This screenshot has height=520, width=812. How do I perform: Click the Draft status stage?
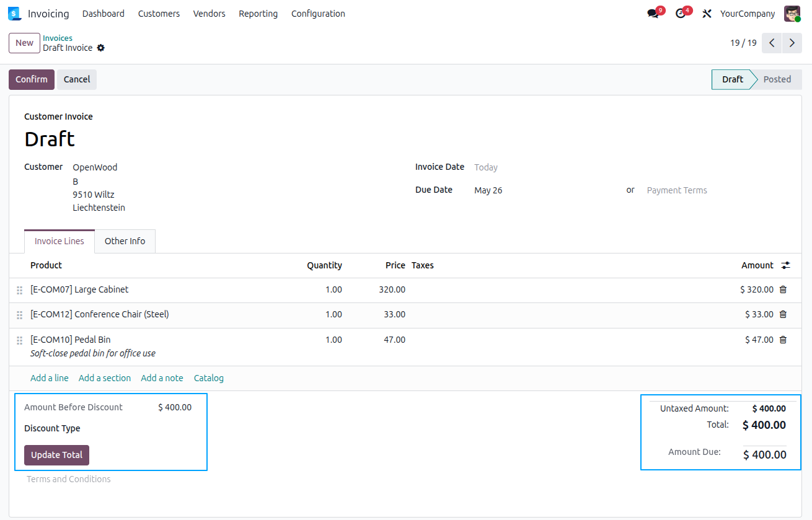pos(732,79)
